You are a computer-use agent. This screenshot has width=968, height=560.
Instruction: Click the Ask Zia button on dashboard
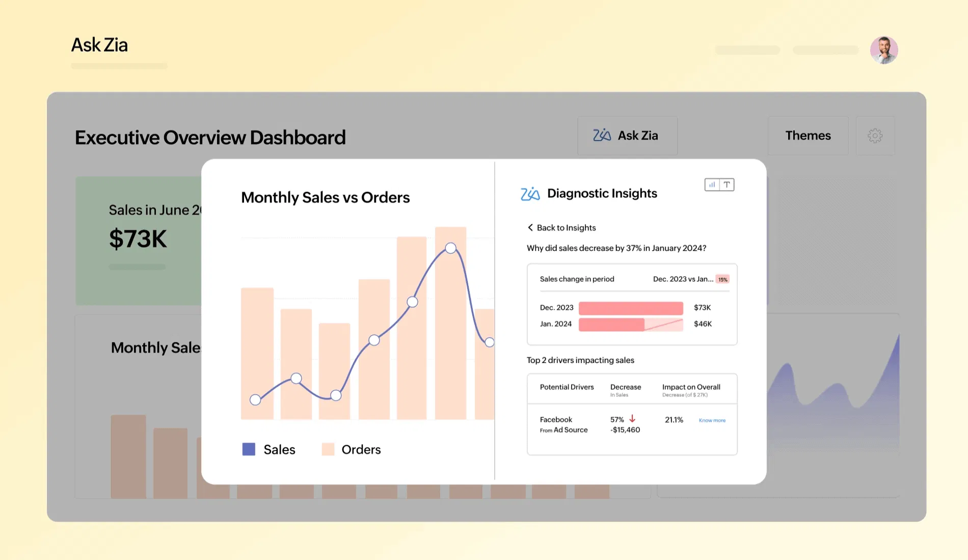627,136
